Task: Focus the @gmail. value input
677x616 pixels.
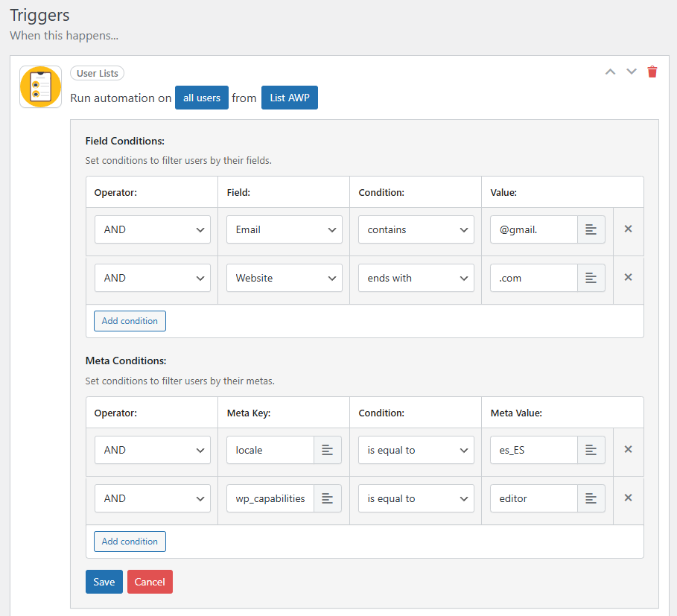Action: pyautogui.click(x=534, y=229)
